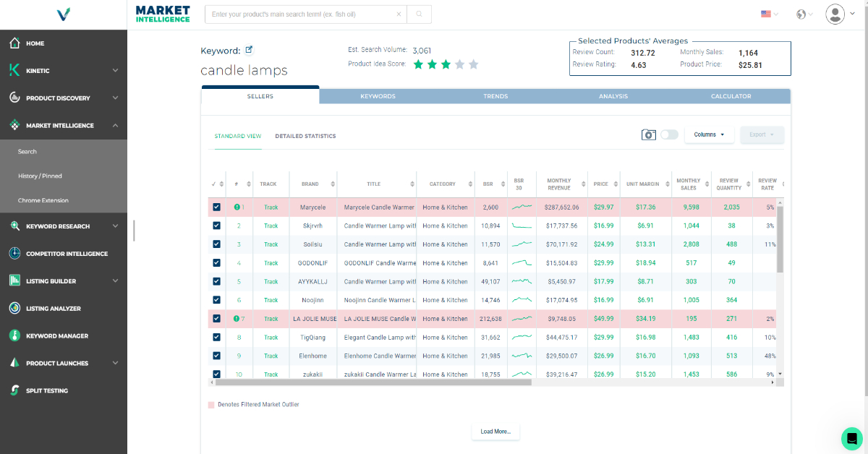Open the globe language selector
Screen dimensions: 868x454
tap(801, 14)
